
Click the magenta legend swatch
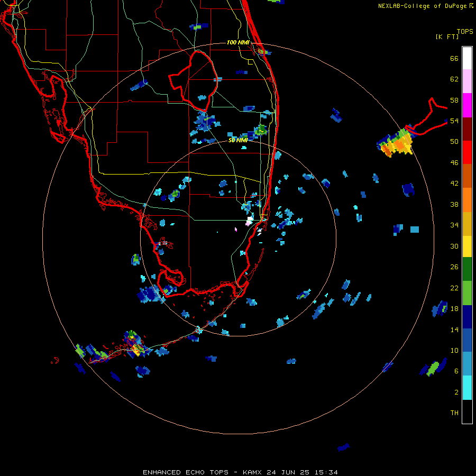coord(467,105)
